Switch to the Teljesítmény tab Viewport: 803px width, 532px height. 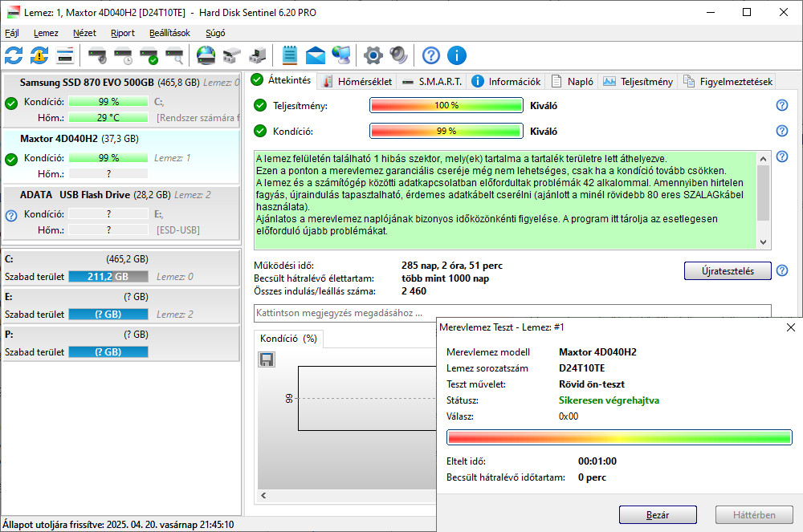pyautogui.click(x=638, y=81)
